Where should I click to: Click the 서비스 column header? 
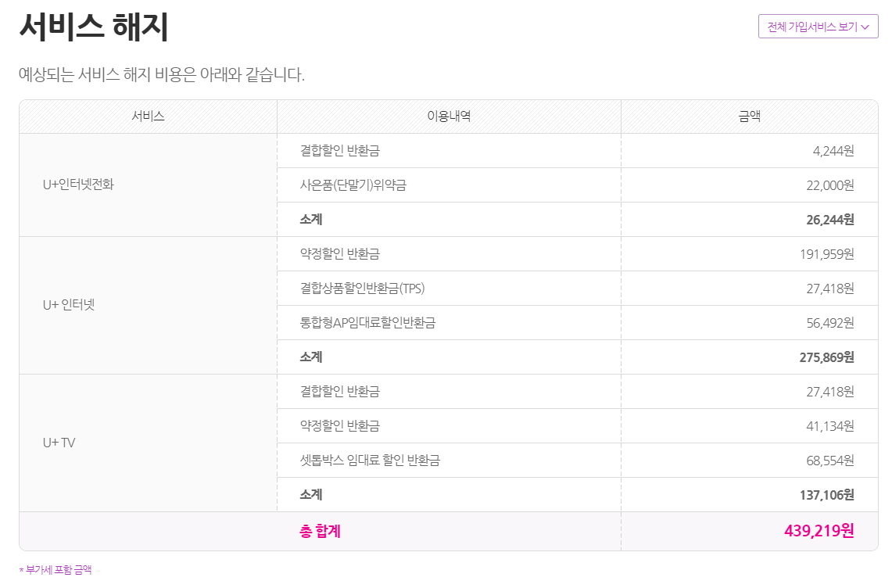coord(148,117)
